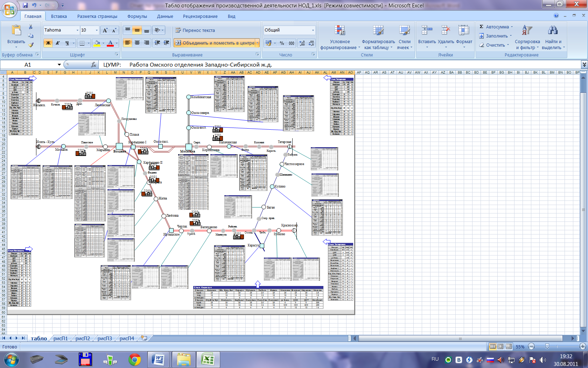The image size is (588, 368).
Task: Click Автосумма sigma icon
Action: 482,27
